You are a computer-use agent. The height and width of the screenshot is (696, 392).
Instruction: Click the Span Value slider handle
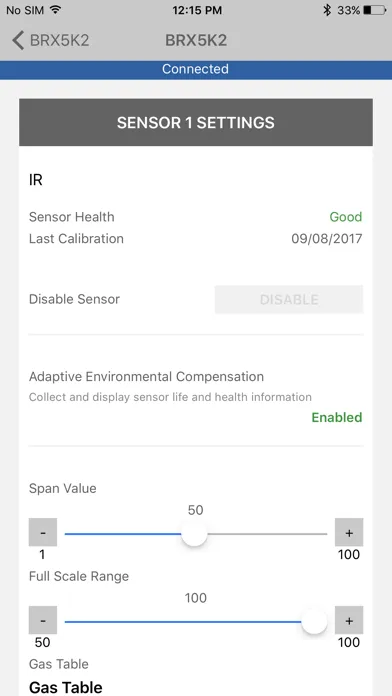[194, 534]
